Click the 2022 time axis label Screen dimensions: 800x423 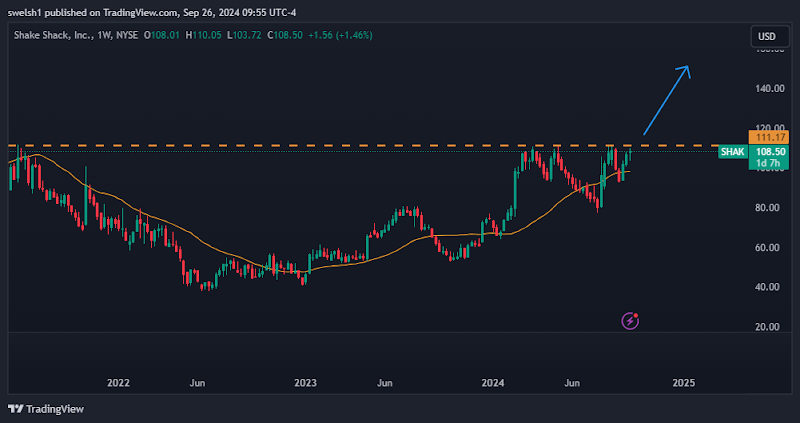118,383
